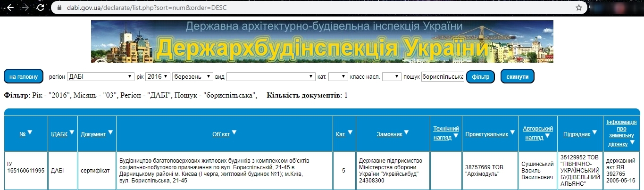The image size is (644, 190).
Task: Go back with the browser back arrow
Action: [x=10, y=8]
